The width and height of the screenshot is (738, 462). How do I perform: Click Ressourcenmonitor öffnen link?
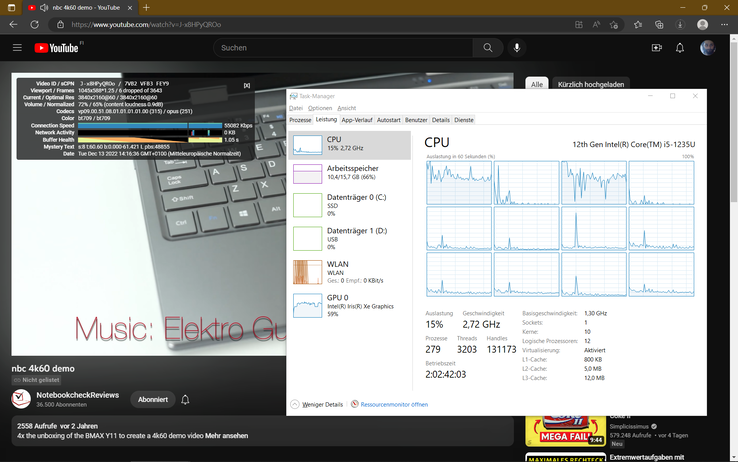(394, 405)
